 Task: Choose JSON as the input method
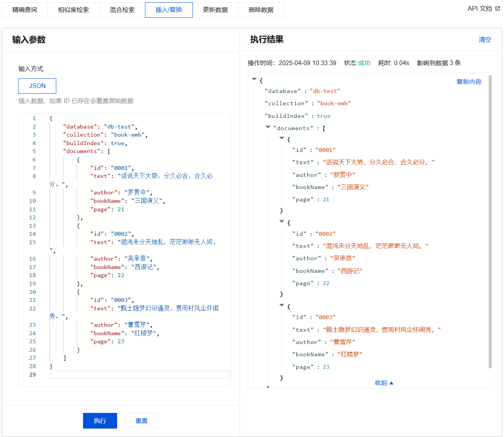(37, 86)
